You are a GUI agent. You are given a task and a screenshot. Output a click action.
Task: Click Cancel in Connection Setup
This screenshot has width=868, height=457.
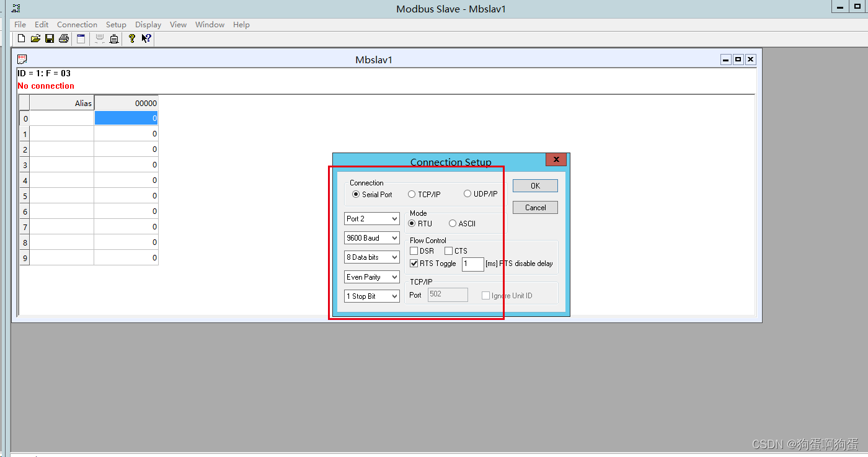[x=535, y=208]
